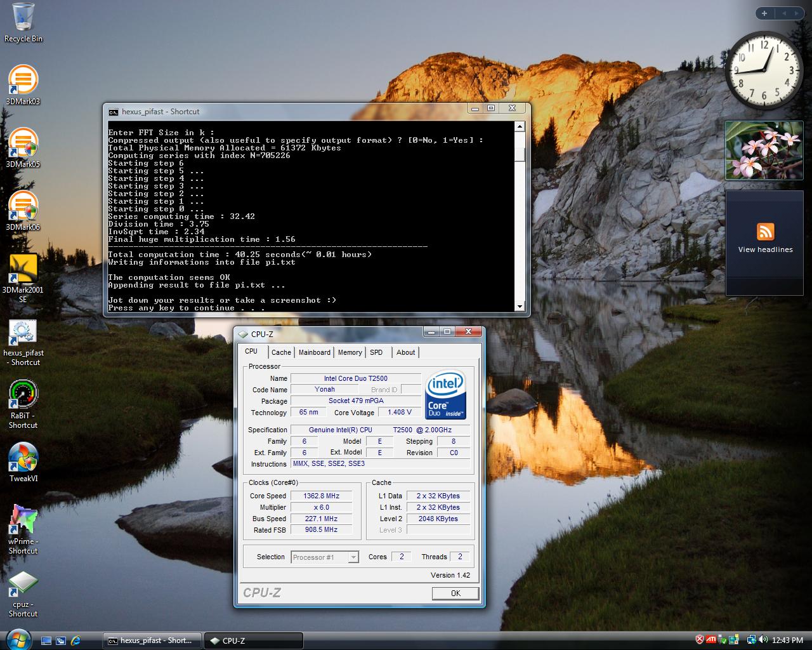
Task: Click the Name field Intel Core Duo T2500
Action: 356,378
